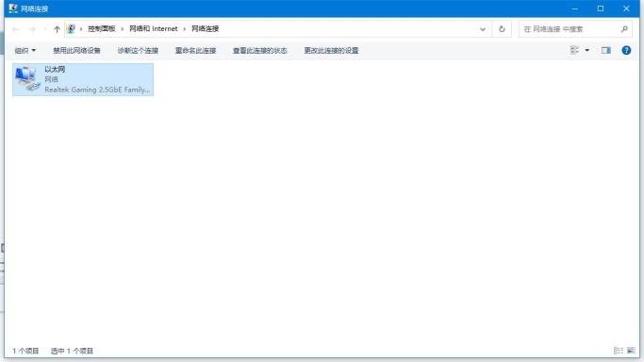Open 网络和 Internet breadcrumb

click(x=153, y=28)
